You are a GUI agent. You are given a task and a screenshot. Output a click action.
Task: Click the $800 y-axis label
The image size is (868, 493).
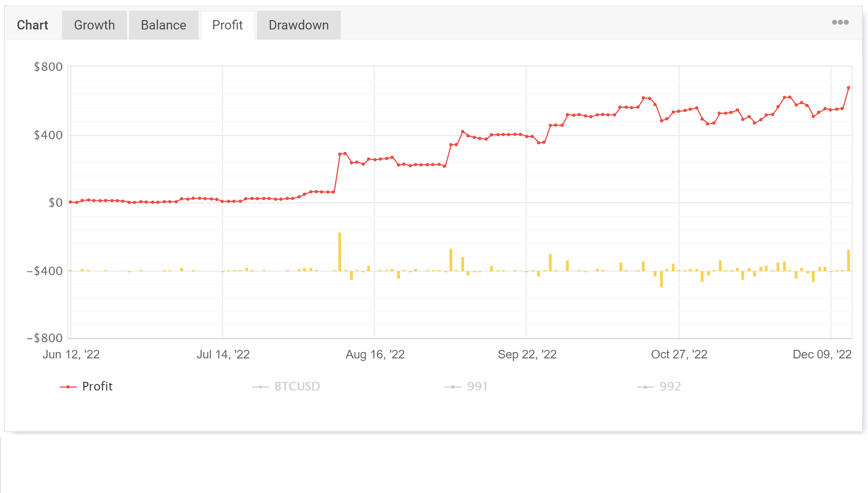[x=48, y=67]
